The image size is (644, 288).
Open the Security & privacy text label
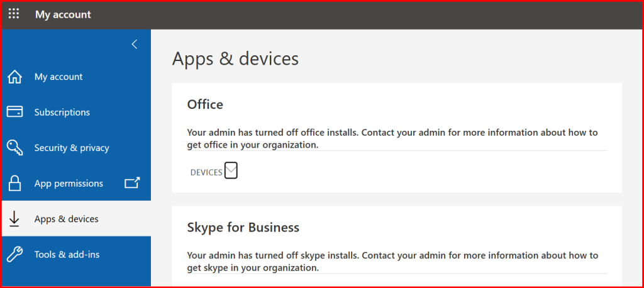[x=72, y=148]
